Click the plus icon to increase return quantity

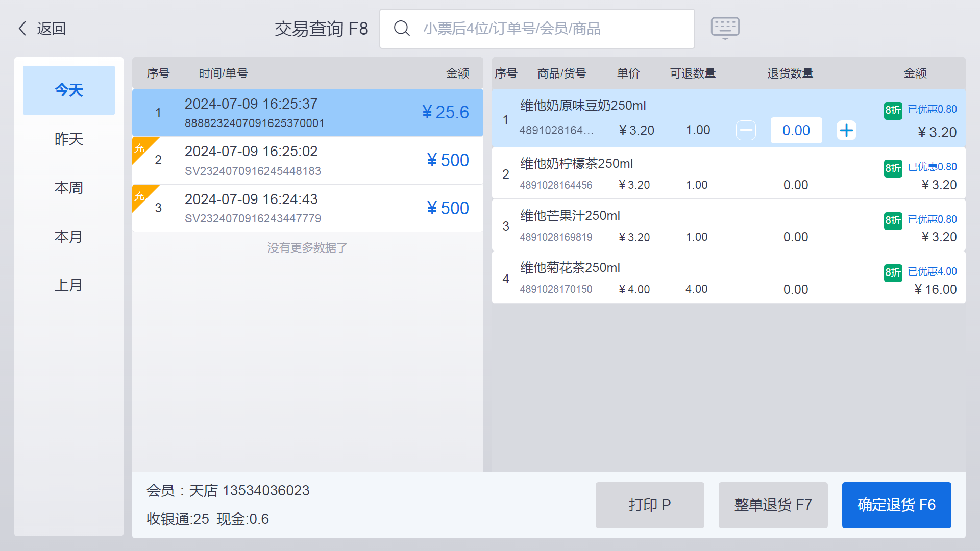pos(846,130)
